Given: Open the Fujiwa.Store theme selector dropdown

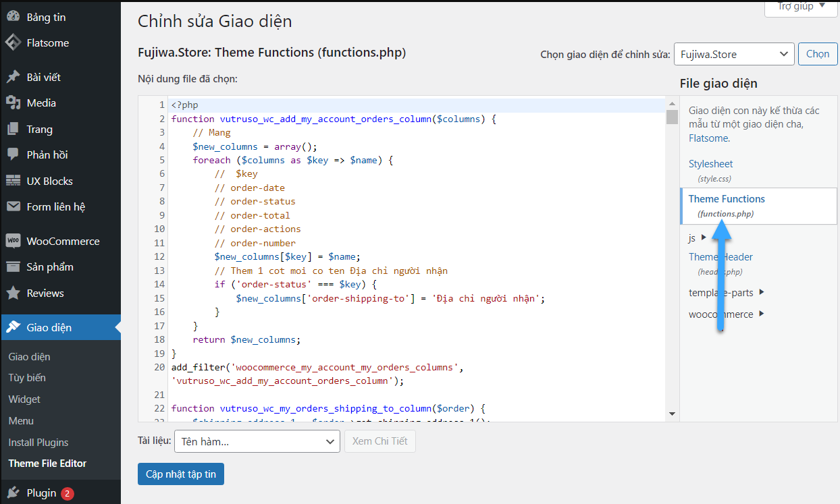Looking at the screenshot, I should point(734,54).
